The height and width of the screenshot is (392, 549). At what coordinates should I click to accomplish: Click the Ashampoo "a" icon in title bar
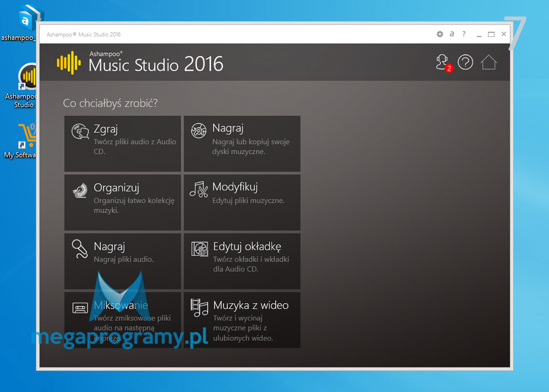[452, 34]
